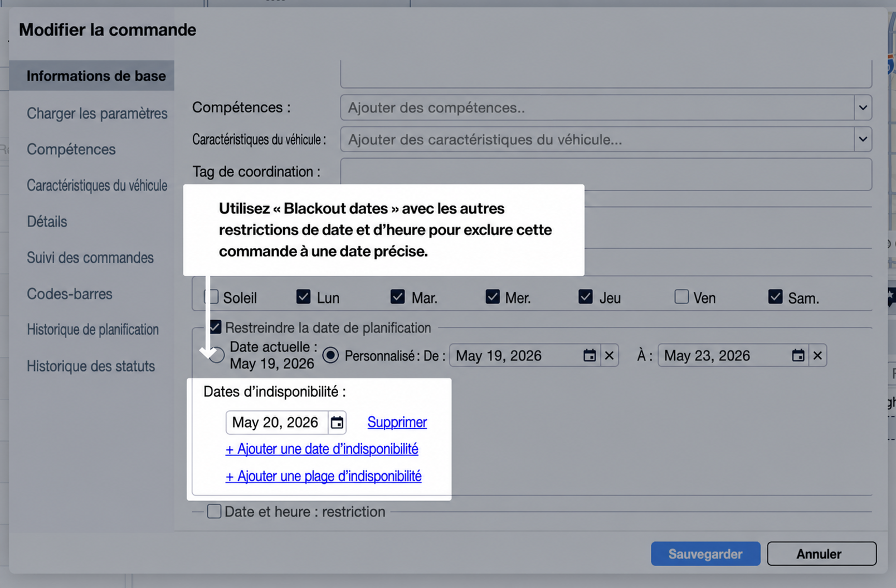Click Ajouter une date d'indisponibilité link
The image size is (896, 588).
[x=322, y=449]
